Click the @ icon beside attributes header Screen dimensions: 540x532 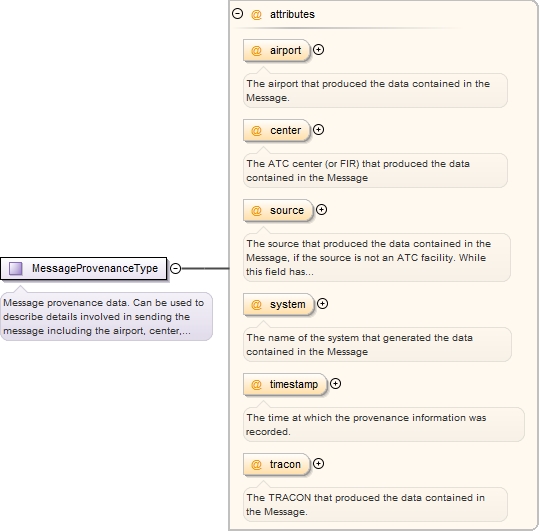pos(256,14)
